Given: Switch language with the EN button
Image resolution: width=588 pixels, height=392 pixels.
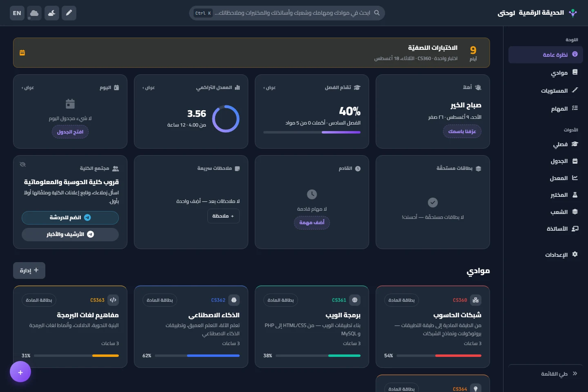Looking at the screenshot, I should (17, 13).
